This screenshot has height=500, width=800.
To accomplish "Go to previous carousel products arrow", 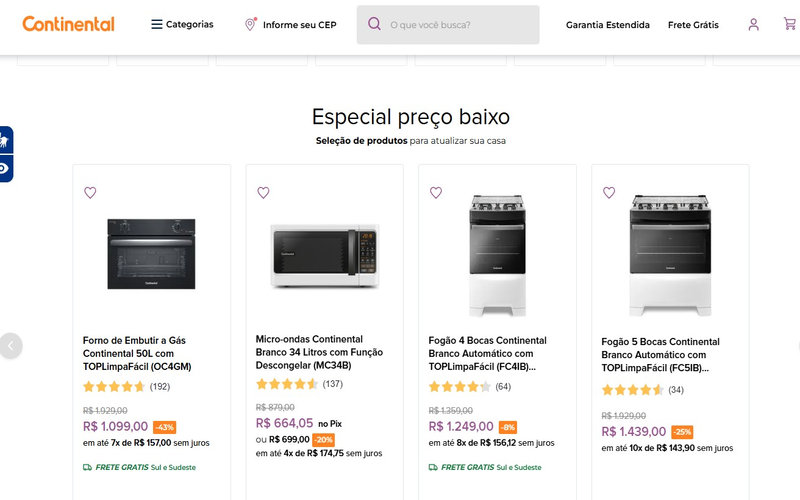I will coord(10,345).
